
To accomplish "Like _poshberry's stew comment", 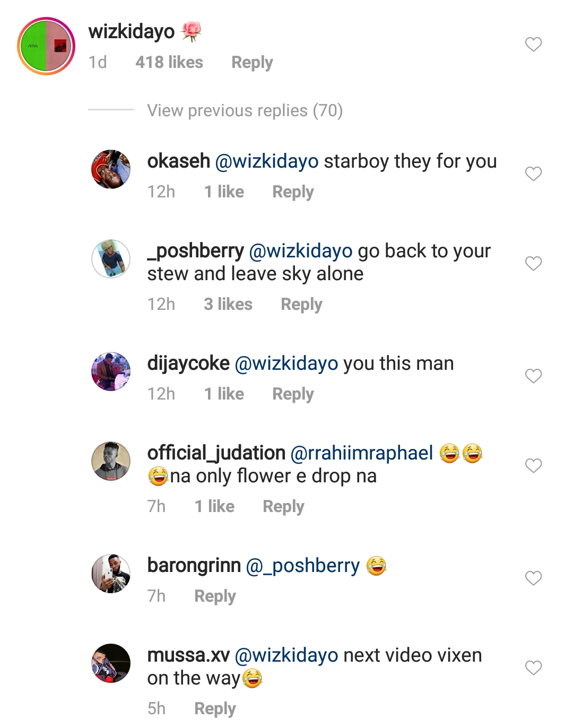I will click(x=533, y=263).
